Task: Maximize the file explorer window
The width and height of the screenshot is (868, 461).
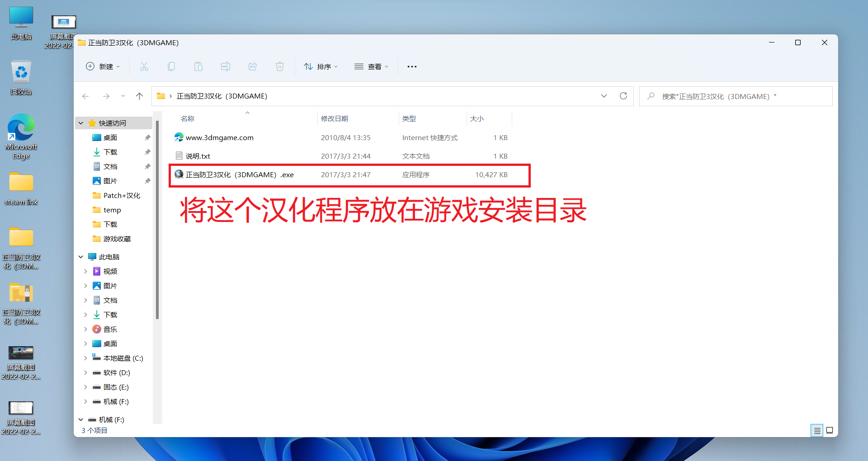Action: [798, 42]
